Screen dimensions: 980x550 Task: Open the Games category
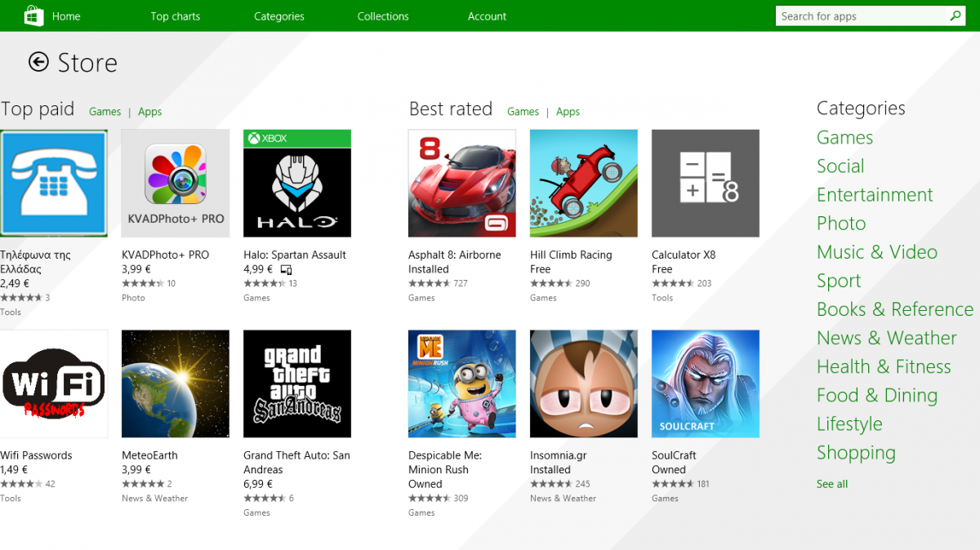[x=844, y=137]
